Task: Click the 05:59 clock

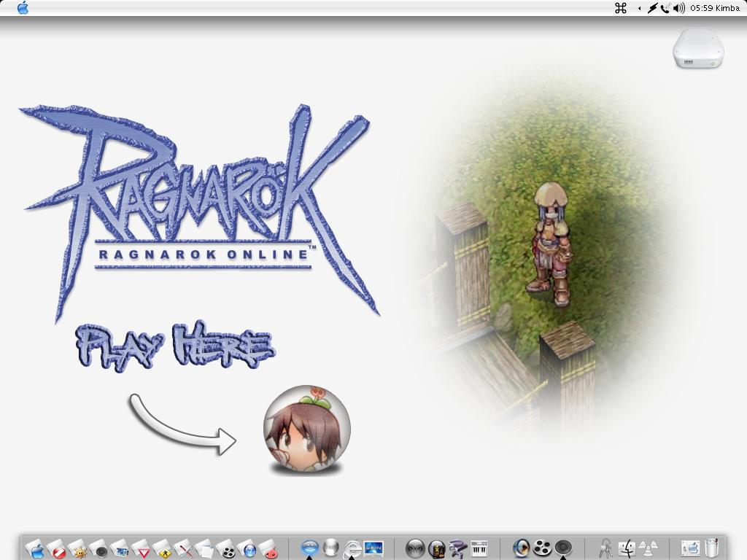Action: tap(701, 8)
